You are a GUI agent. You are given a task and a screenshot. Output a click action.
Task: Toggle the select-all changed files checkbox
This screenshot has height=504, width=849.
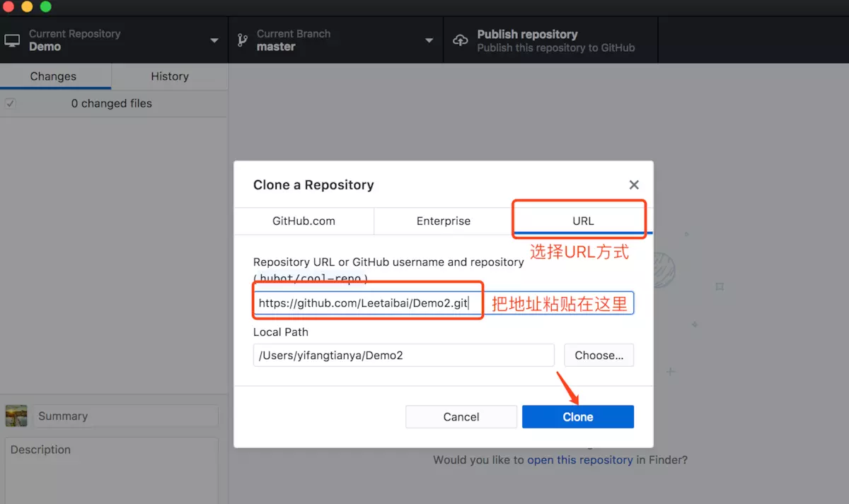[10, 103]
